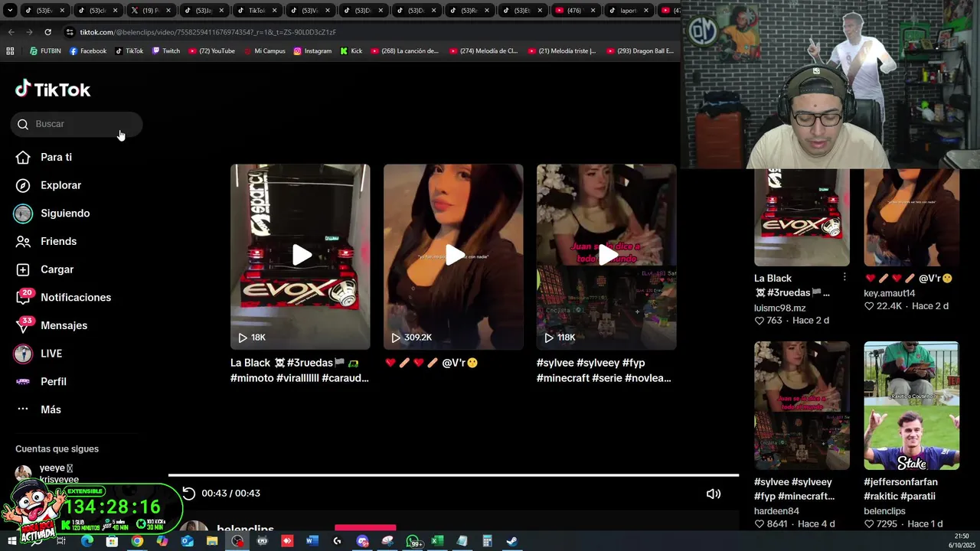Open Google Chrome from the taskbar
980x551 pixels.
[136, 541]
